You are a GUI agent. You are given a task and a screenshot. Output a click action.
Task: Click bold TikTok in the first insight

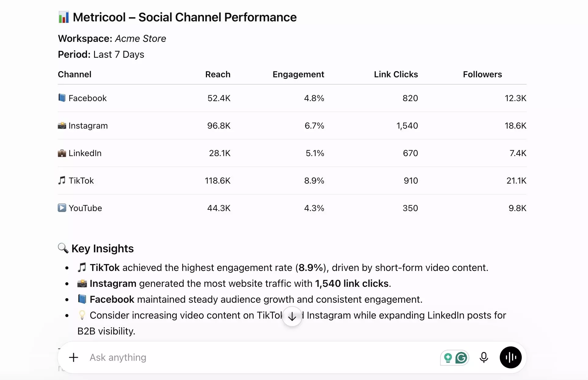tap(105, 268)
